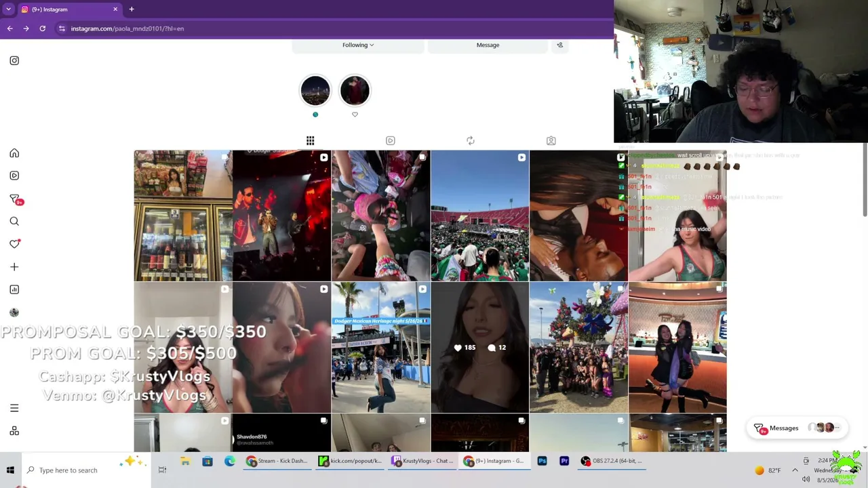Go forward in the browser
The image size is (868, 488).
[x=26, y=28]
